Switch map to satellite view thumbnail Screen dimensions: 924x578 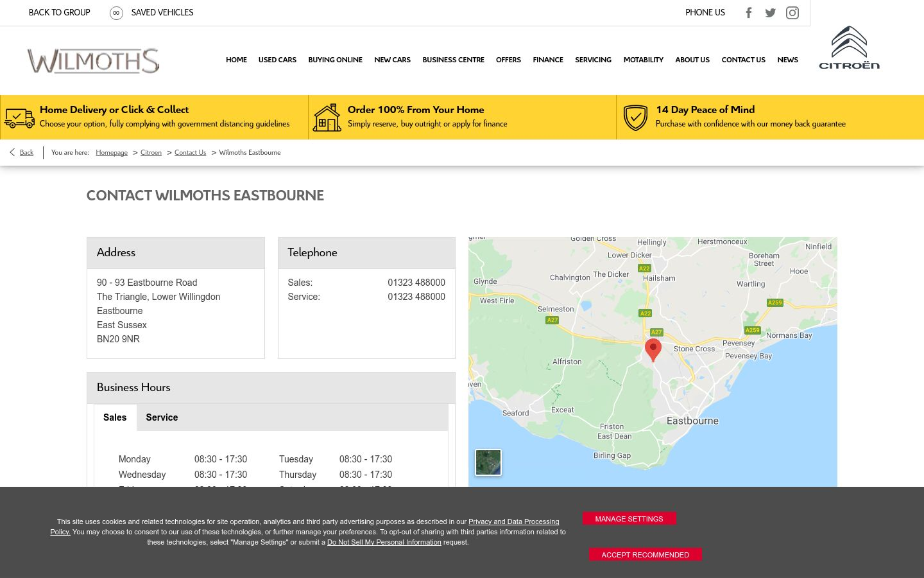pyautogui.click(x=488, y=462)
